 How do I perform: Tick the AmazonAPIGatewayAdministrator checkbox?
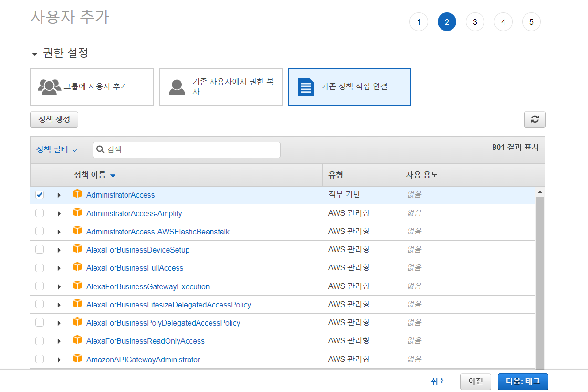pyautogui.click(x=40, y=359)
